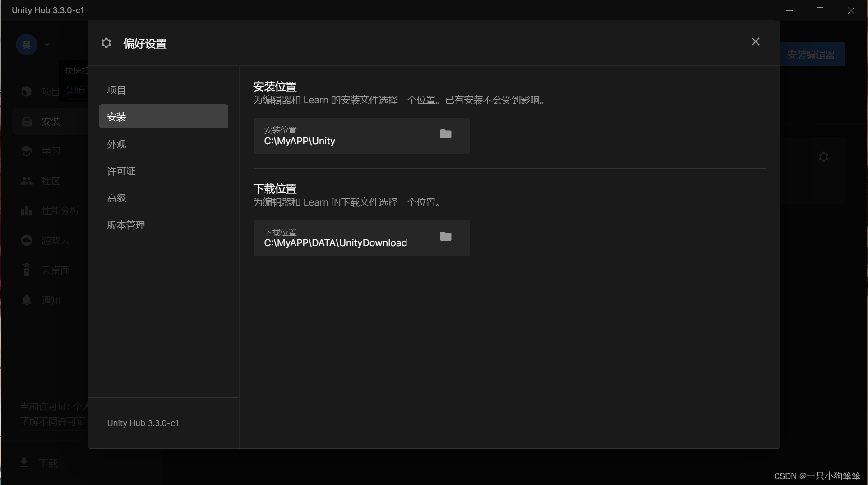
Task: Open 云桌面 remote icon in sidebar
Action: click(27, 270)
